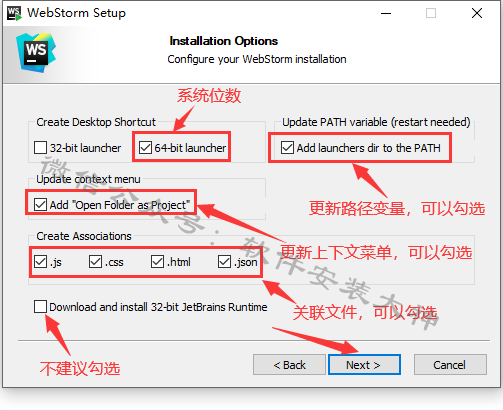Uncheck the 64-bit launcher checkbox
This screenshot has height=410, width=503.
pos(145,147)
